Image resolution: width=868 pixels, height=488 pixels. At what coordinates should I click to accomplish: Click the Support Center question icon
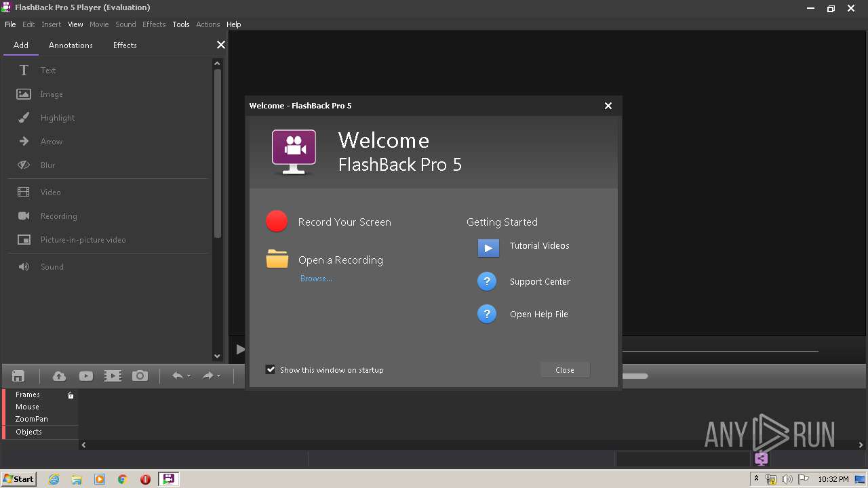point(487,281)
